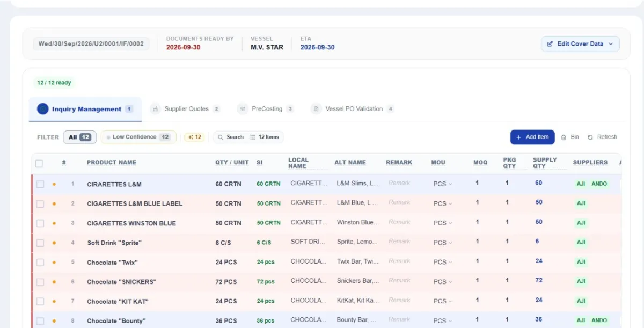Switch to the Supplier Quotes tab

[185, 109]
